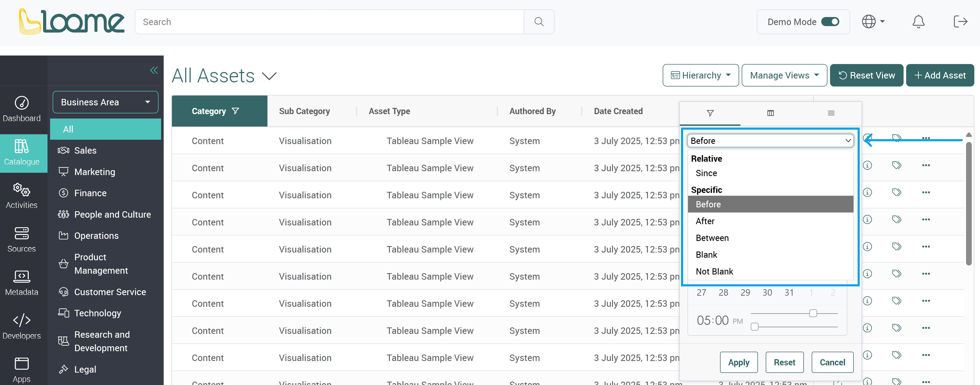This screenshot has height=385, width=980.
Task: Select the Since relative option
Action: [x=770, y=173]
